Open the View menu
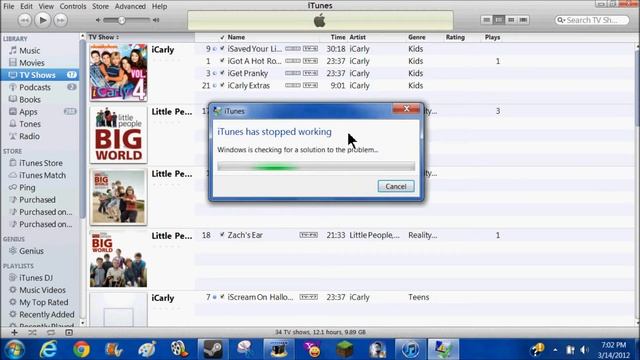 coord(46,7)
